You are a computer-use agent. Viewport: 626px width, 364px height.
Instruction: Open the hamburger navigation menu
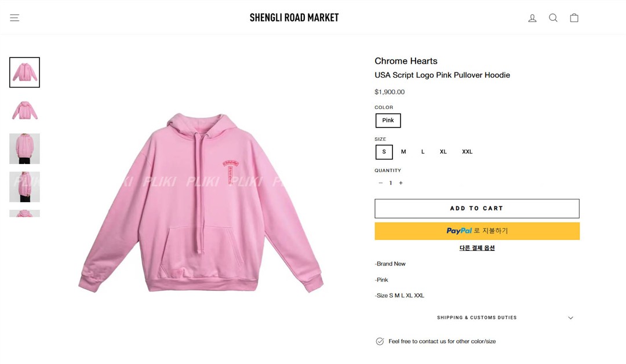(14, 18)
